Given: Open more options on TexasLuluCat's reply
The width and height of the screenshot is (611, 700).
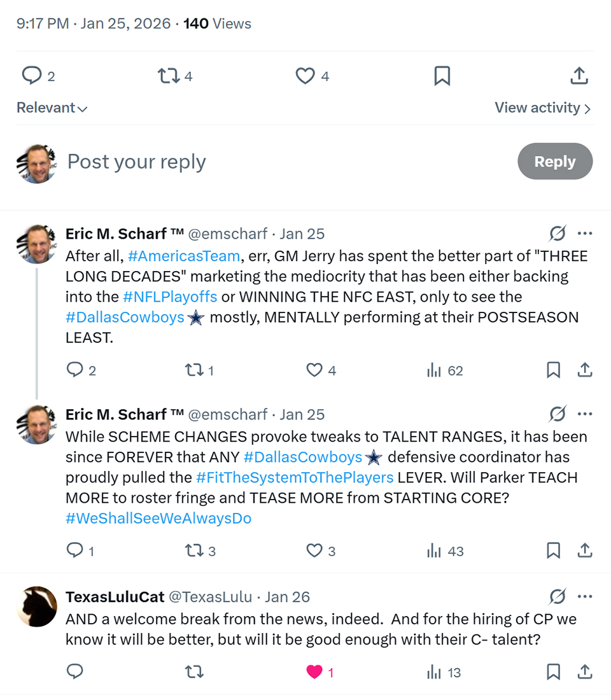Looking at the screenshot, I should pos(585,597).
